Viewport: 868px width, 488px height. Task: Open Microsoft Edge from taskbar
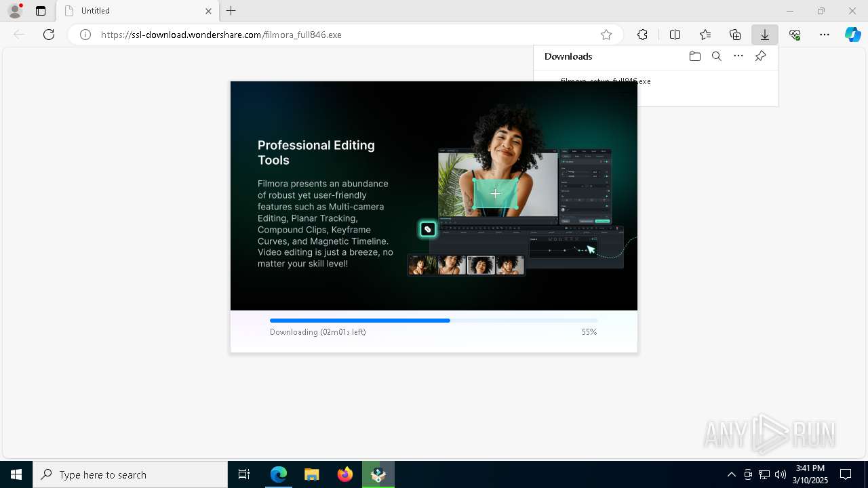(x=279, y=474)
